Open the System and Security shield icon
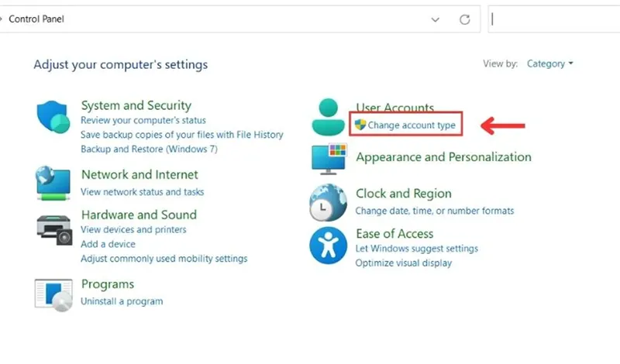620x364 pixels. coord(53,117)
